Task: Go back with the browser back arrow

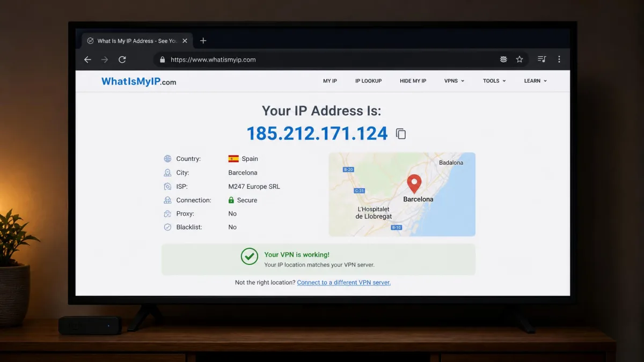Action: pos(88,60)
